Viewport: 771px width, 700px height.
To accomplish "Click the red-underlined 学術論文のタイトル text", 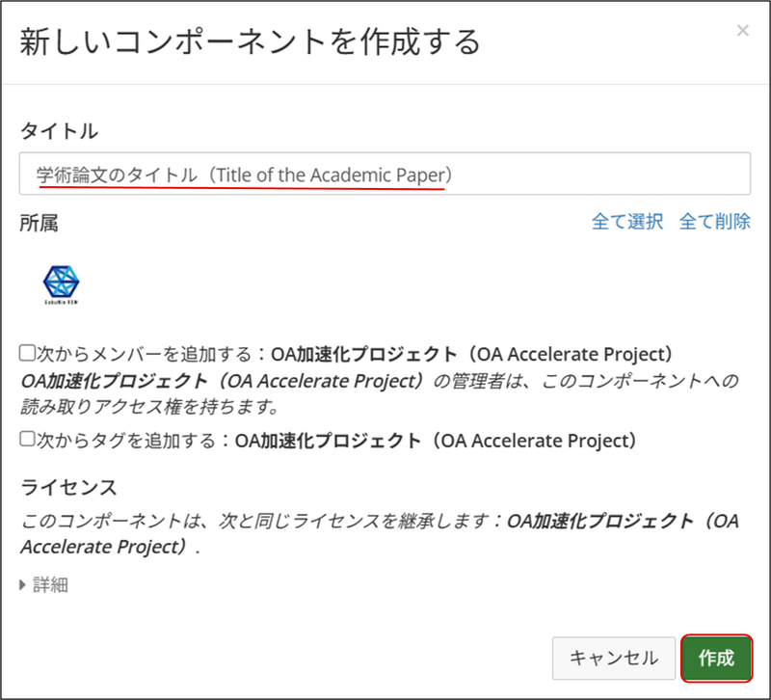I will 117,175.
